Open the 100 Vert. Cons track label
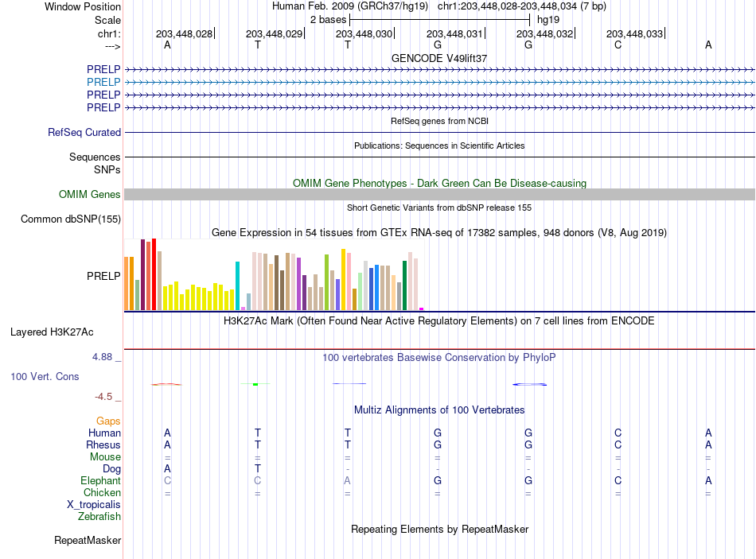 (x=45, y=376)
